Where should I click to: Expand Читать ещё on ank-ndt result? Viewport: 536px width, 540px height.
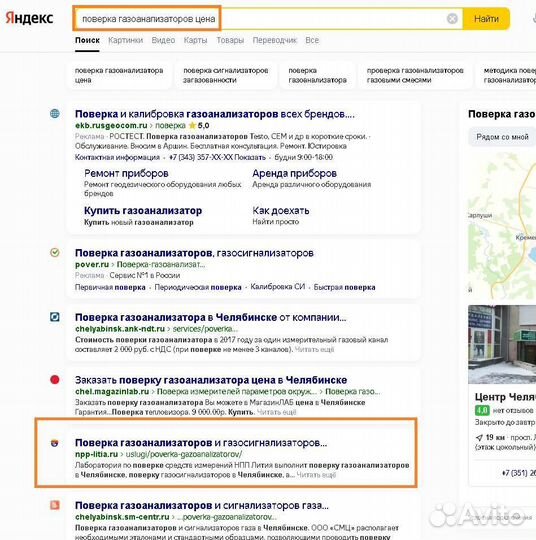315,350
